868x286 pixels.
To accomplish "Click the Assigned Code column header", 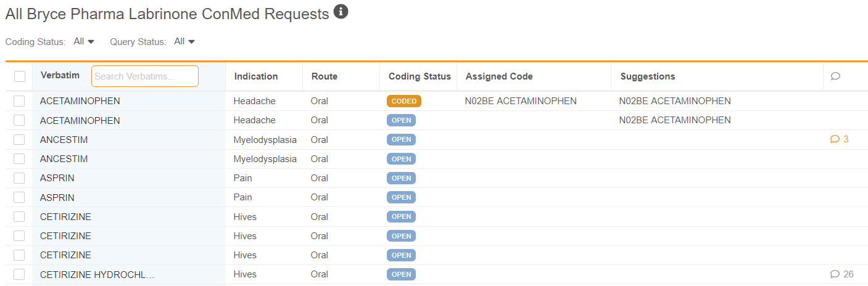I will [498, 76].
